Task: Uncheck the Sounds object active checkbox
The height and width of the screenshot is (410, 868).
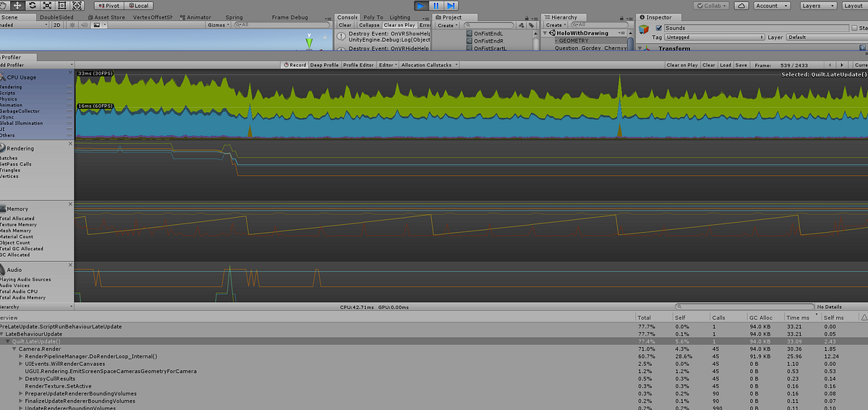Action: (658, 28)
